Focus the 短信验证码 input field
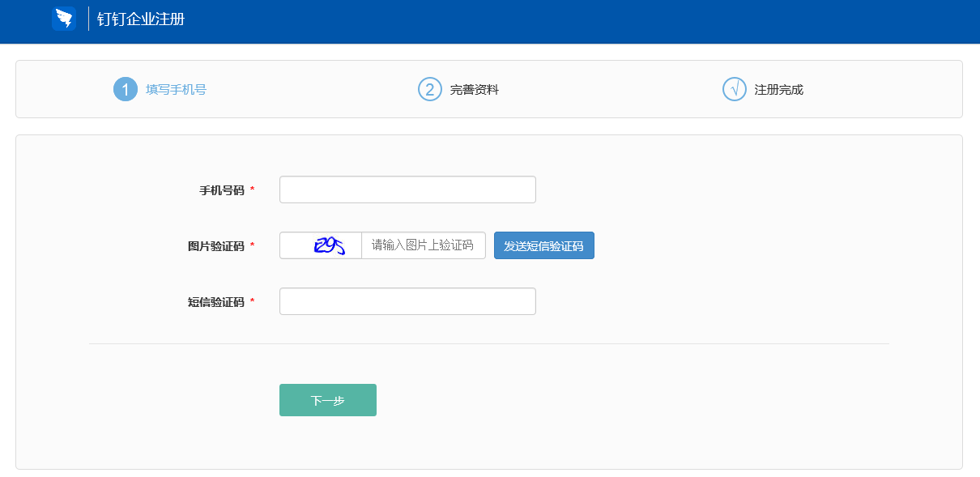980x477 pixels. pos(407,301)
